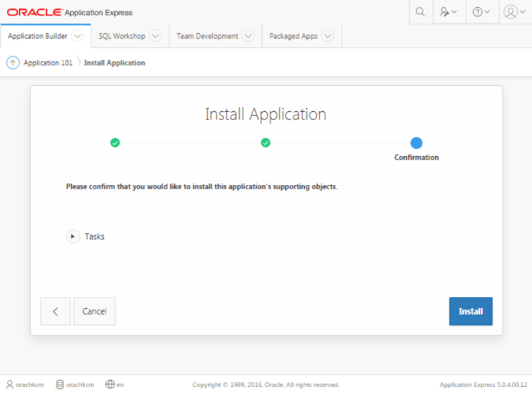This screenshot has height=394, width=532.
Task: Expand the Tasks section
Action: tap(73, 236)
